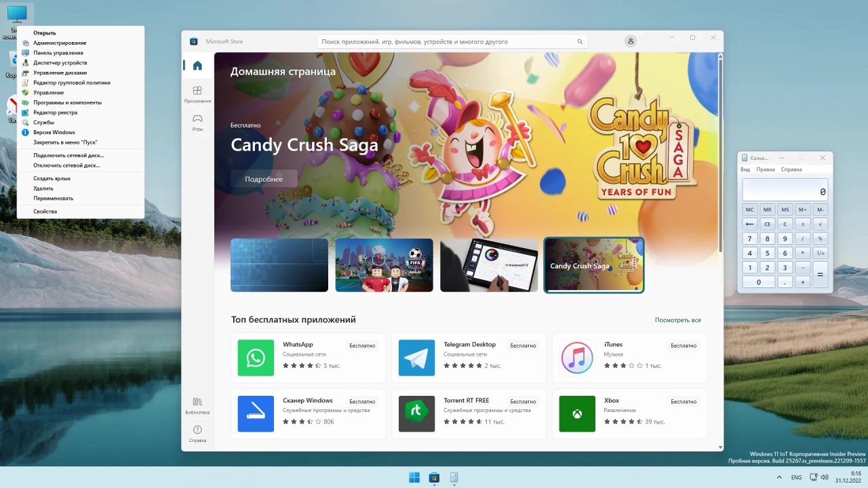This screenshot has height=488, width=868.
Task: Open the iTunes app icon
Action: (x=577, y=358)
